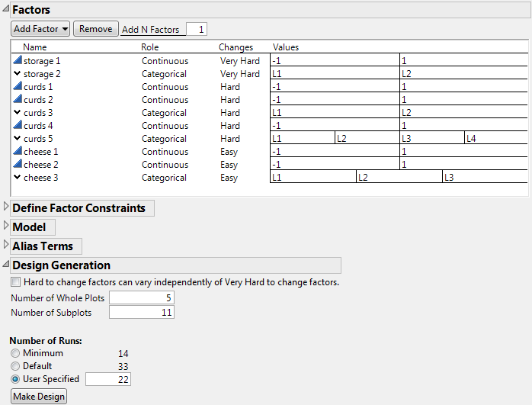Image resolution: width=532 pixels, height=405 pixels.
Task: Click the categorical icon beside cheese 3
Action: (x=17, y=178)
